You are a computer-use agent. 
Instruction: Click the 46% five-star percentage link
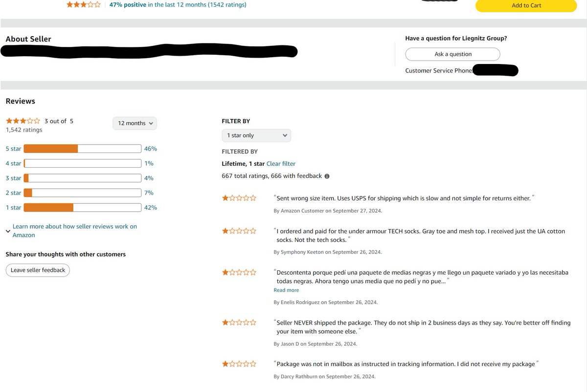coord(151,149)
